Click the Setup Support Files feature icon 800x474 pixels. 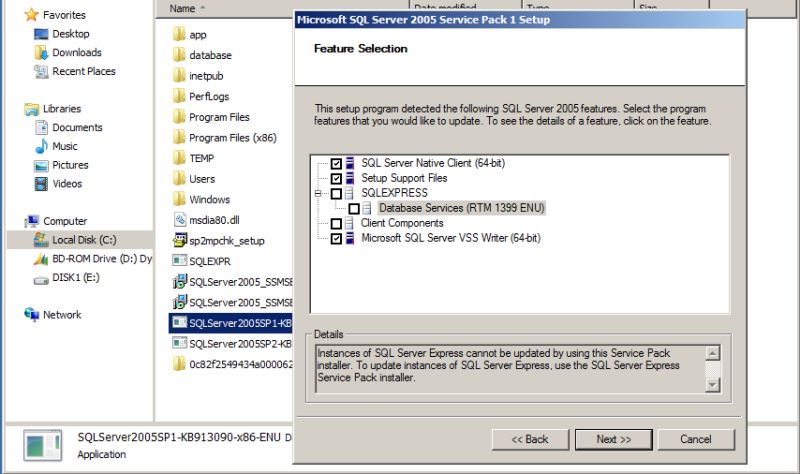(350, 178)
